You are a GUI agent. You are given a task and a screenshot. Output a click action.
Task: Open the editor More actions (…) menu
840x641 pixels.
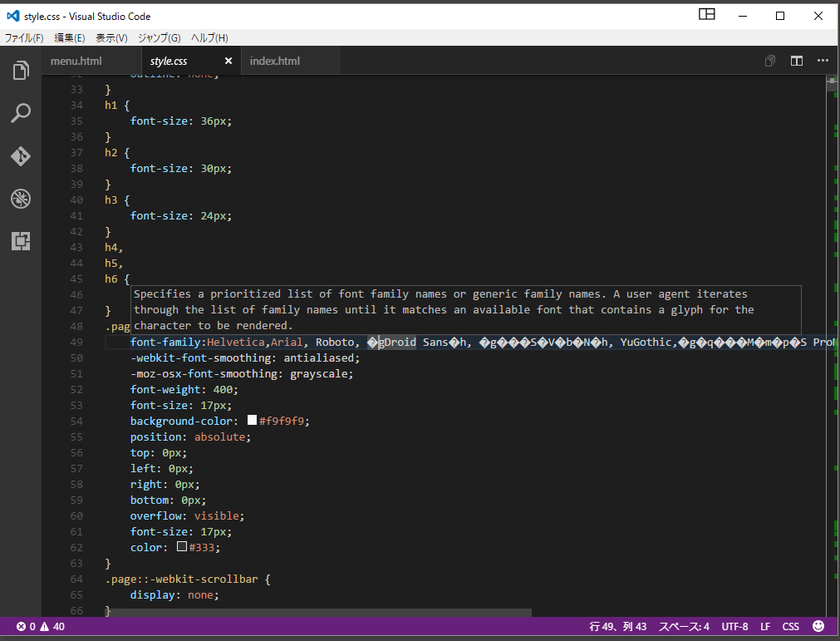point(823,61)
